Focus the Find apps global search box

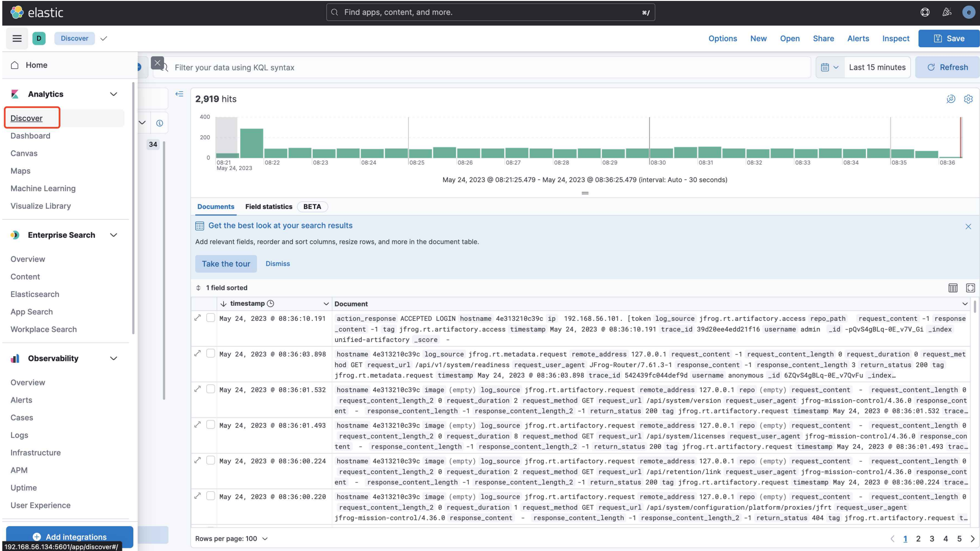[490, 12]
